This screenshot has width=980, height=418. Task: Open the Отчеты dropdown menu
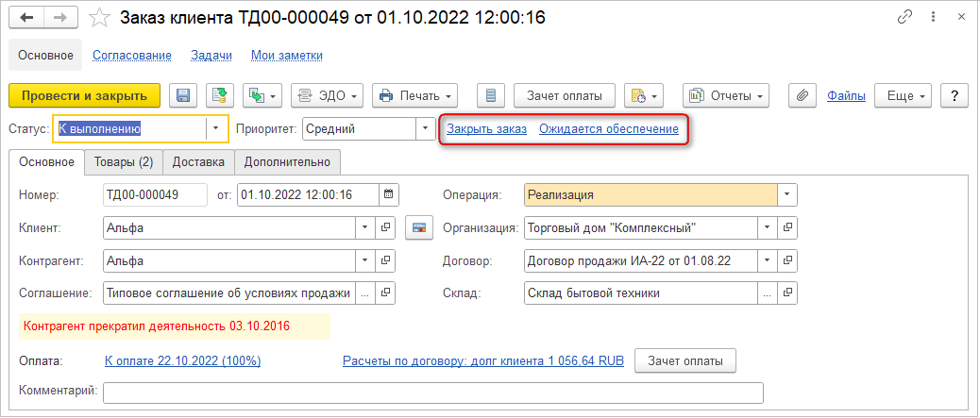tap(726, 95)
